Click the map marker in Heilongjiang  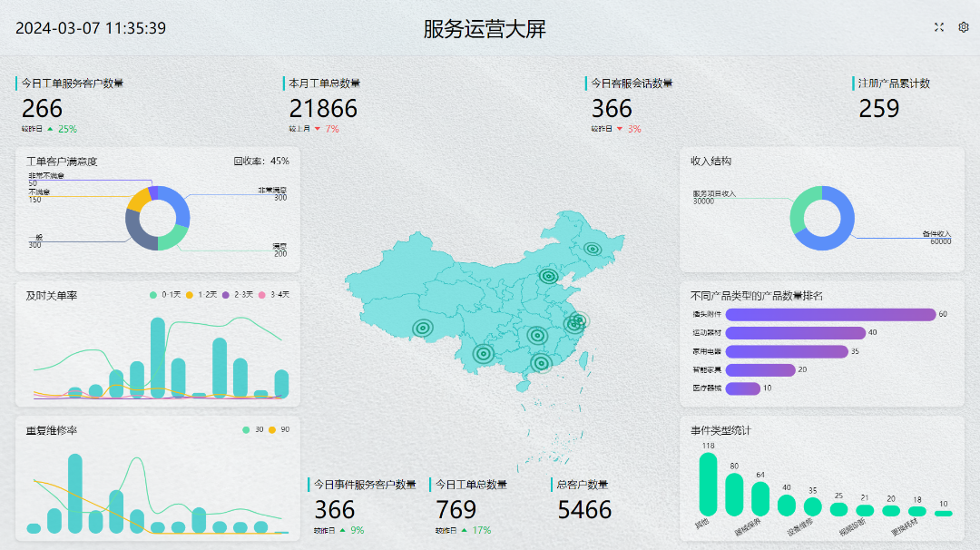[x=593, y=248]
